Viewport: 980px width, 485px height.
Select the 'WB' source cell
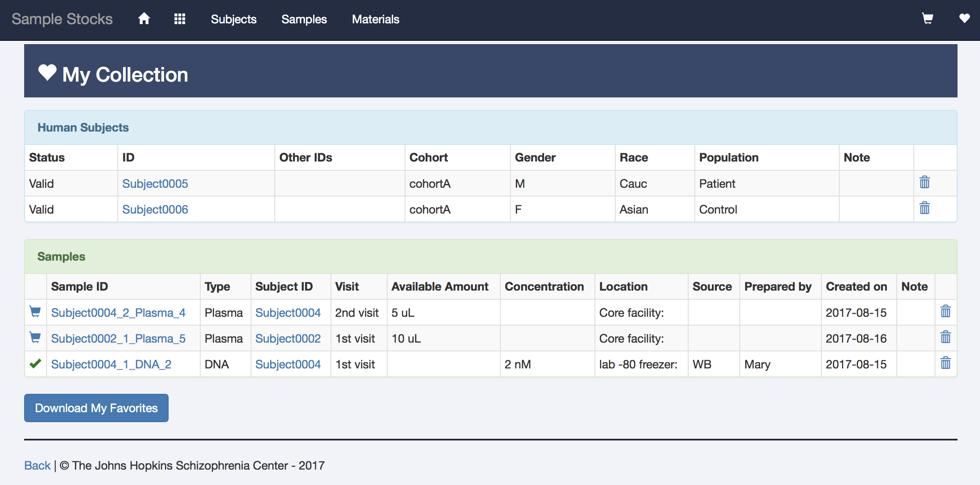pyautogui.click(x=714, y=364)
